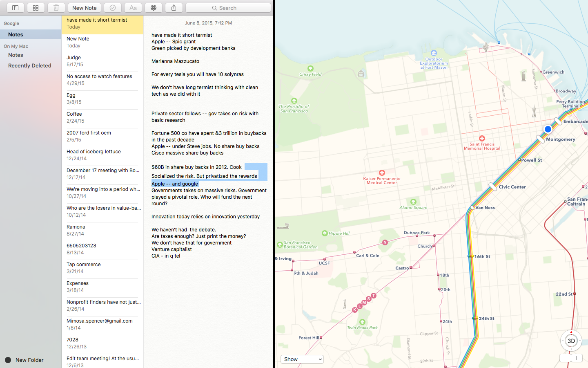Open the attachments browser grid icon
This screenshot has height=368, width=588.
tap(36, 8)
